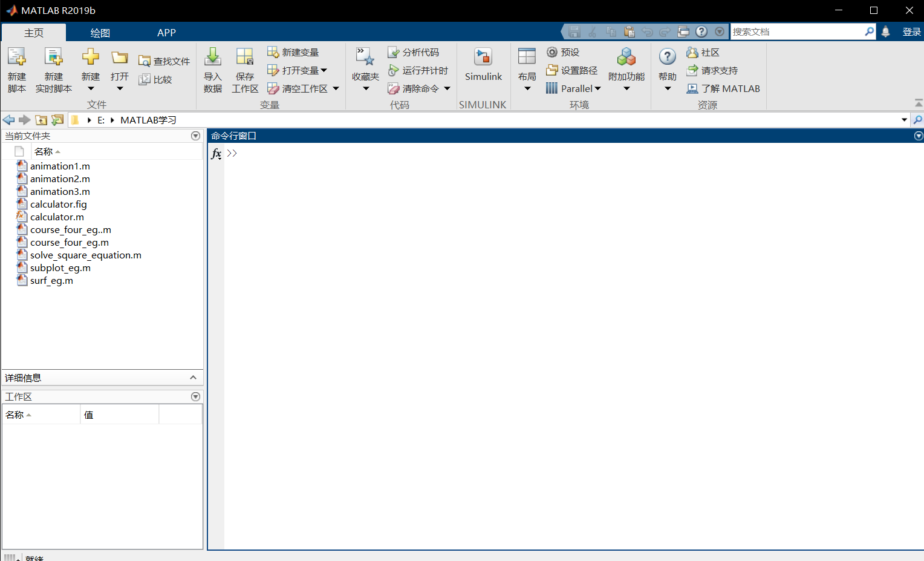Expand the 打开变量 dropdown
The height and width of the screenshot is (561, 924).
[x=324, y=71]
